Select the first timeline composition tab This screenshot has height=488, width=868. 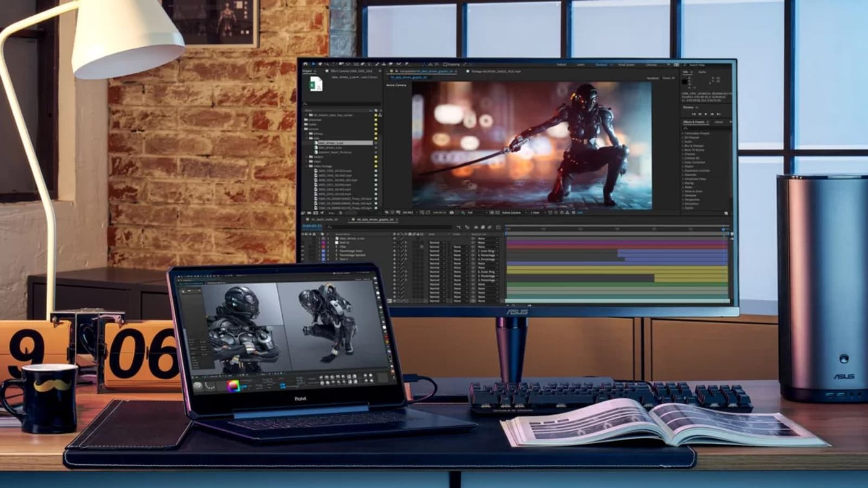coord(324,220)
